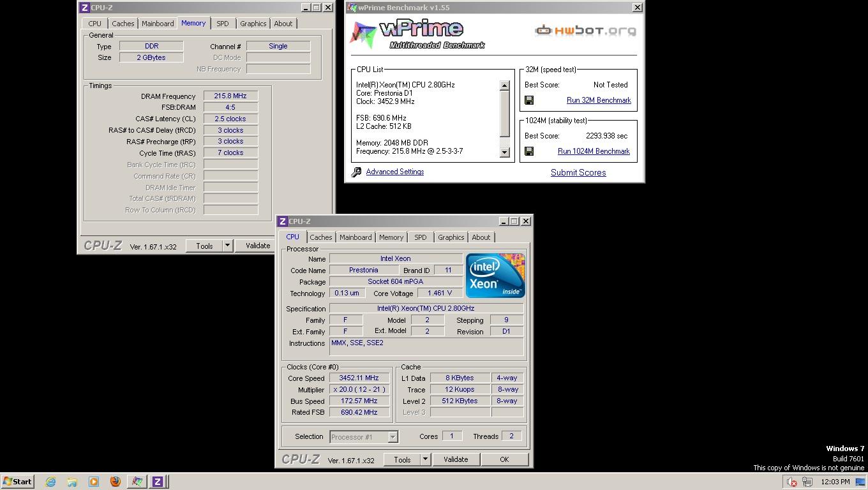Click the FSB:DRAM 4:5 value
The width and height of the screenshot is (868, 490).
click(230, 107)
